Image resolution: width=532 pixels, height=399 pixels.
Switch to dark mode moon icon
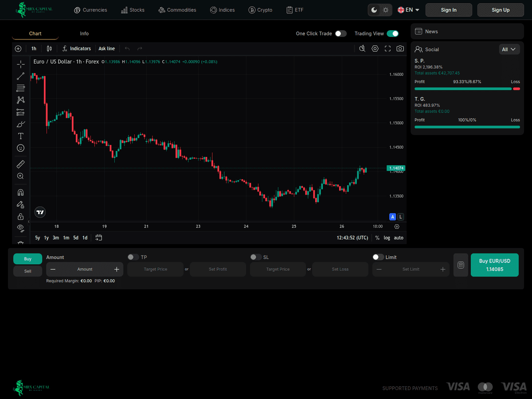374,10
